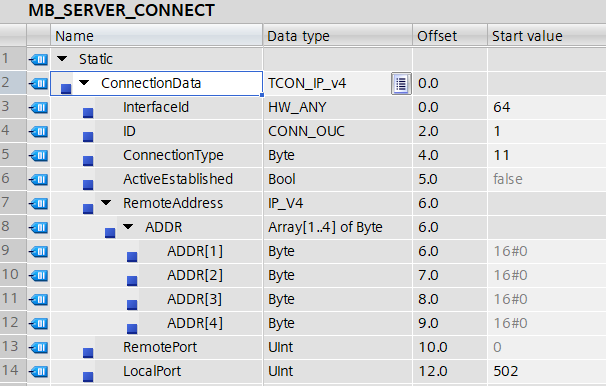Click the tag icon in RemotePort row
This screenshot has height=386, width=606.
pos(38,347)
